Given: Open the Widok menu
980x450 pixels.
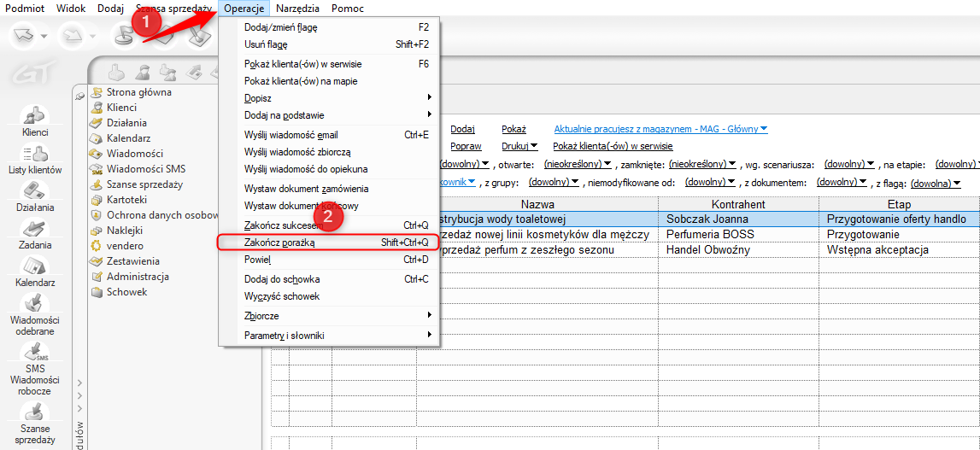Looking at the screenshot, I should click(x=71, y=9).
